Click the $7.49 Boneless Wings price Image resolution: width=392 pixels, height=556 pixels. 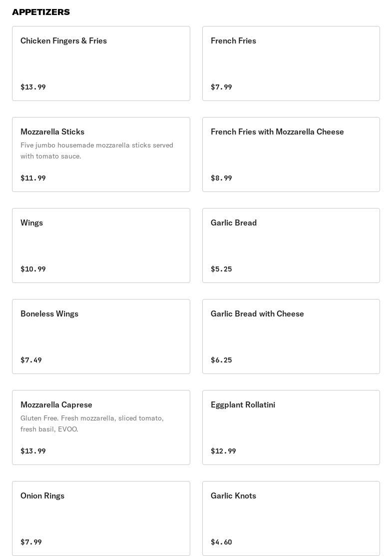pyautogui.click(x=31, y=360)
